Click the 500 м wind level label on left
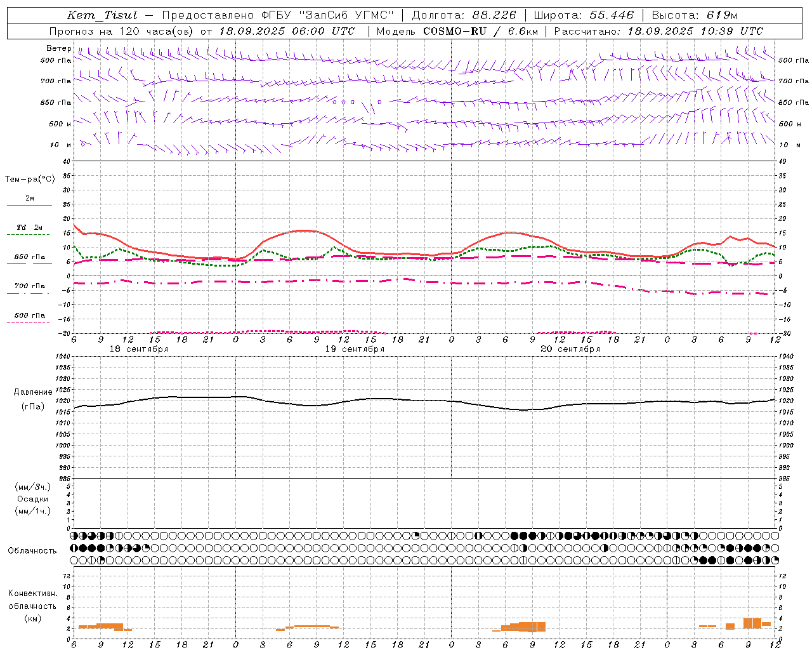Screen dimensions: 812x650 (60, 124)
